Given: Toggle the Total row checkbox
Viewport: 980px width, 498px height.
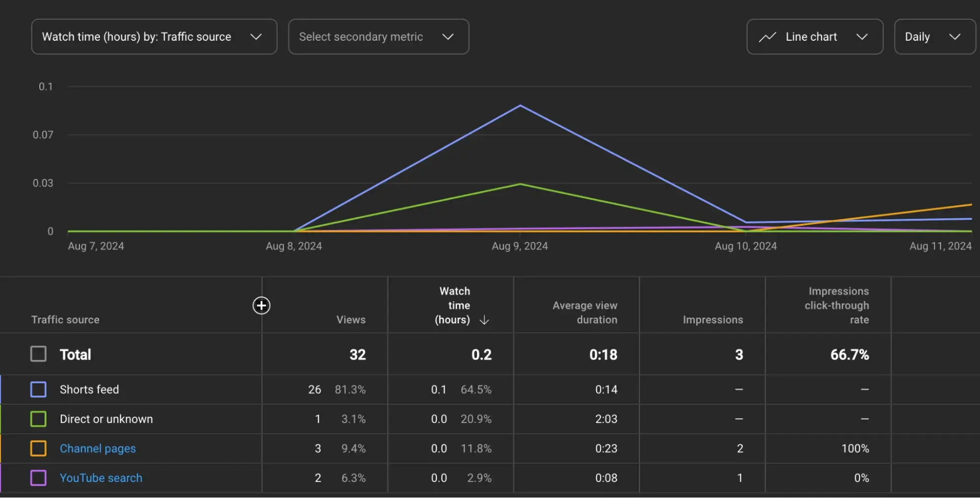Looking at the screenshot, I should [38, 354].
